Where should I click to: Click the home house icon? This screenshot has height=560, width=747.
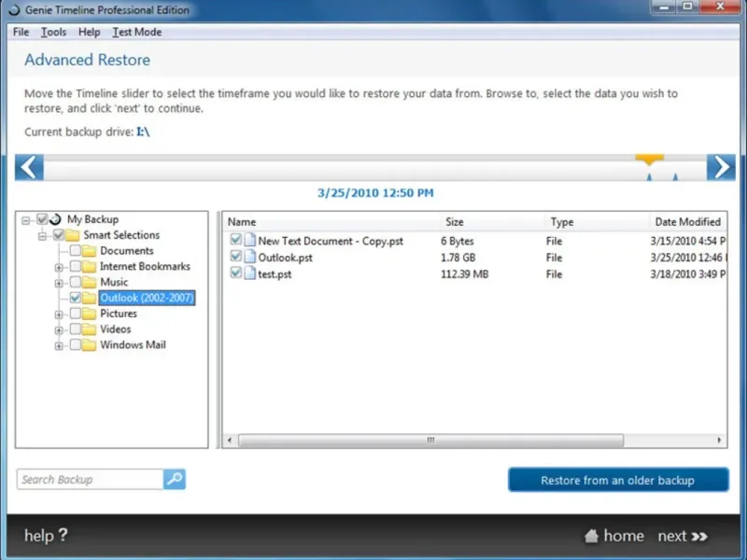pyautogui.click(x=591, y=536)
